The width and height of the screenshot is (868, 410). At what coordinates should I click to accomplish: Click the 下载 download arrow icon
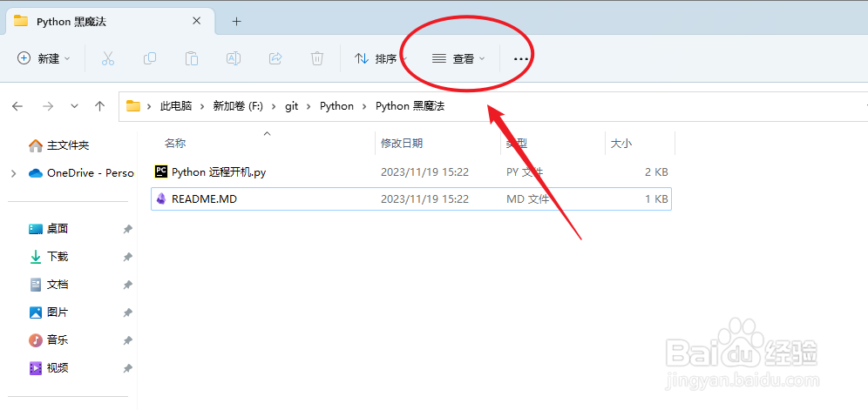click(36, 257)
